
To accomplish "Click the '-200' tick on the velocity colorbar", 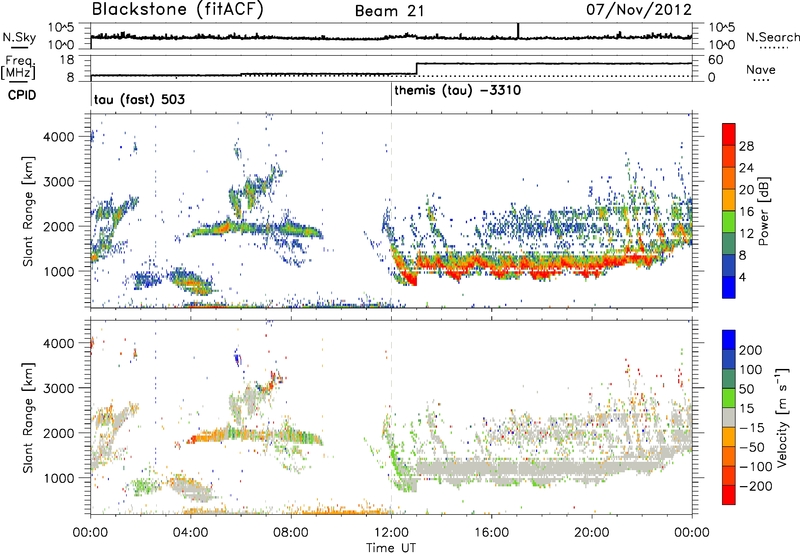I will [756, 486].
